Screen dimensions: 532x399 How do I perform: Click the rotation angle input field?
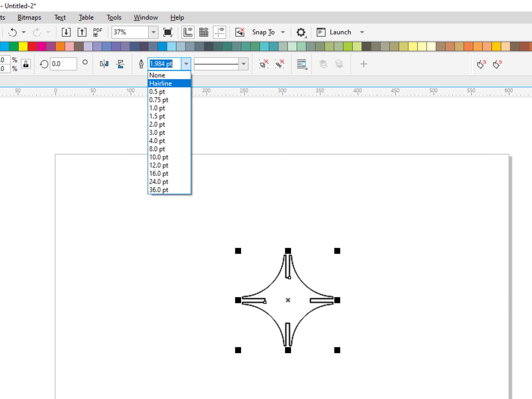pyautogui.click(x=63, y=64)
